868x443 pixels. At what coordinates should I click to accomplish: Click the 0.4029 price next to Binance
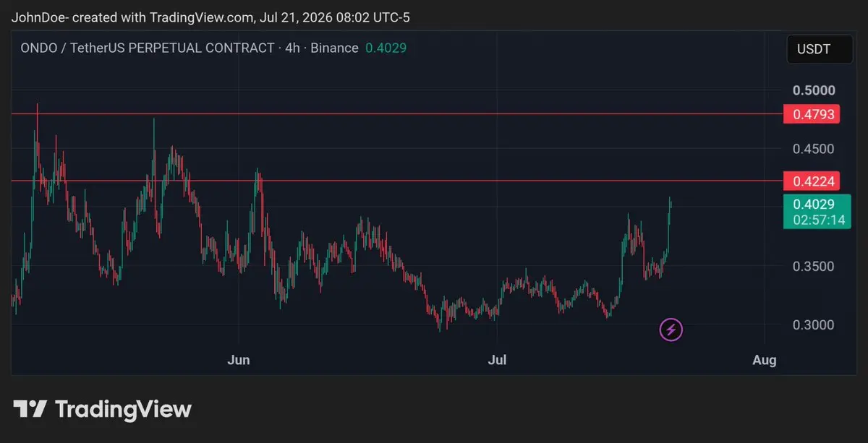[386, 48]
